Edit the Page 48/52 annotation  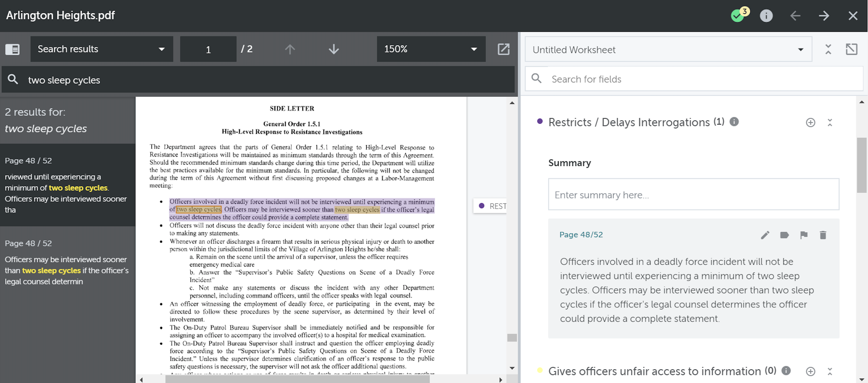[x=765, y=235]
